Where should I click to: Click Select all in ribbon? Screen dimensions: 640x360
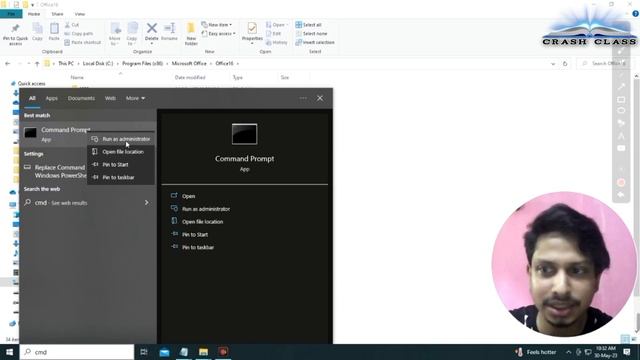(309, 25)
